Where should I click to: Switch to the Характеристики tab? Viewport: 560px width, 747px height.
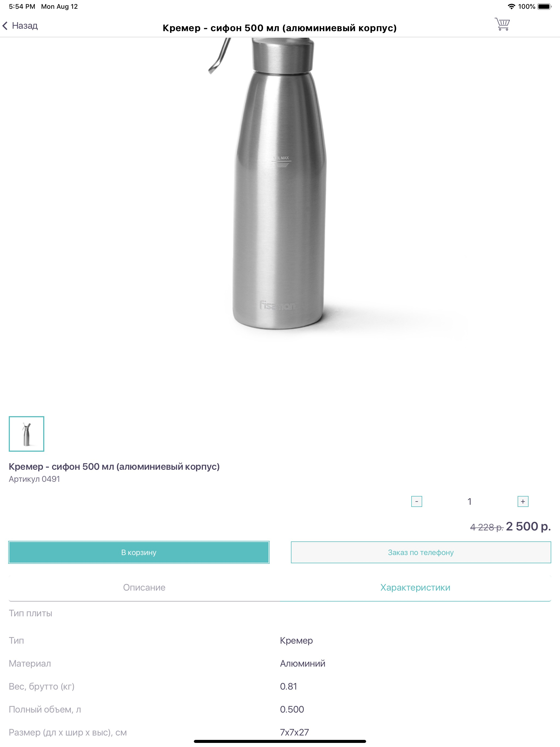[x=415, y=588]
